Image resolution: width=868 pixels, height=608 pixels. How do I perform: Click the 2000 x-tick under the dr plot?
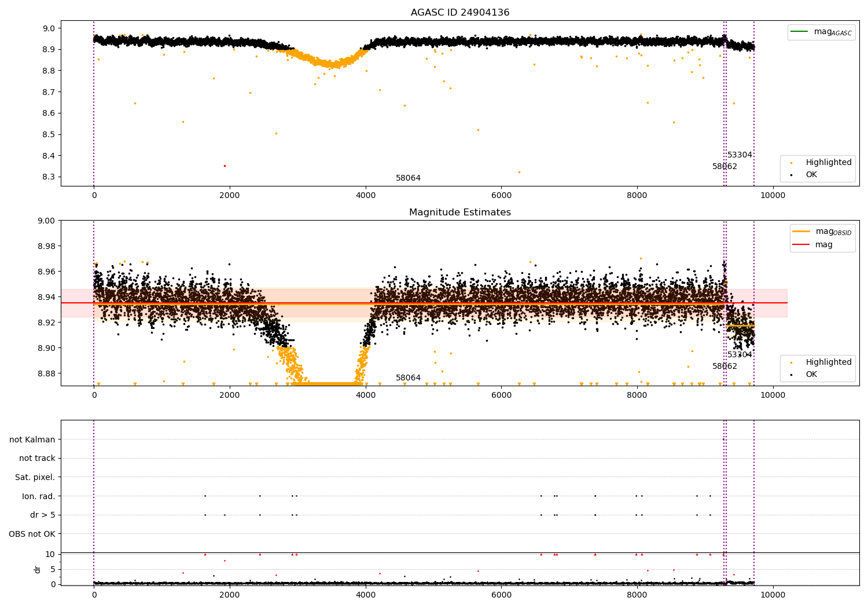(230, 595)
